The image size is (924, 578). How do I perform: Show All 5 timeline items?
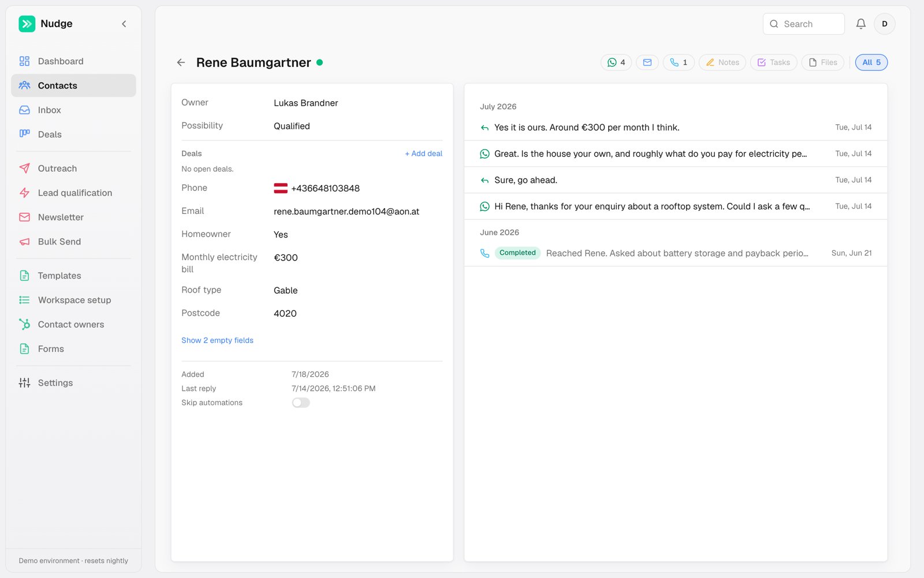pos(871,62)
